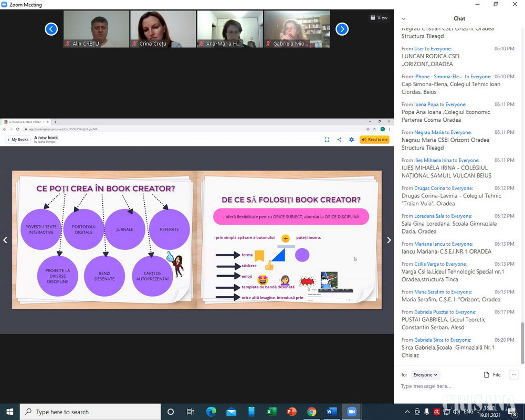
Task: Click the Read to me button
Action: [x=374, y=140]
